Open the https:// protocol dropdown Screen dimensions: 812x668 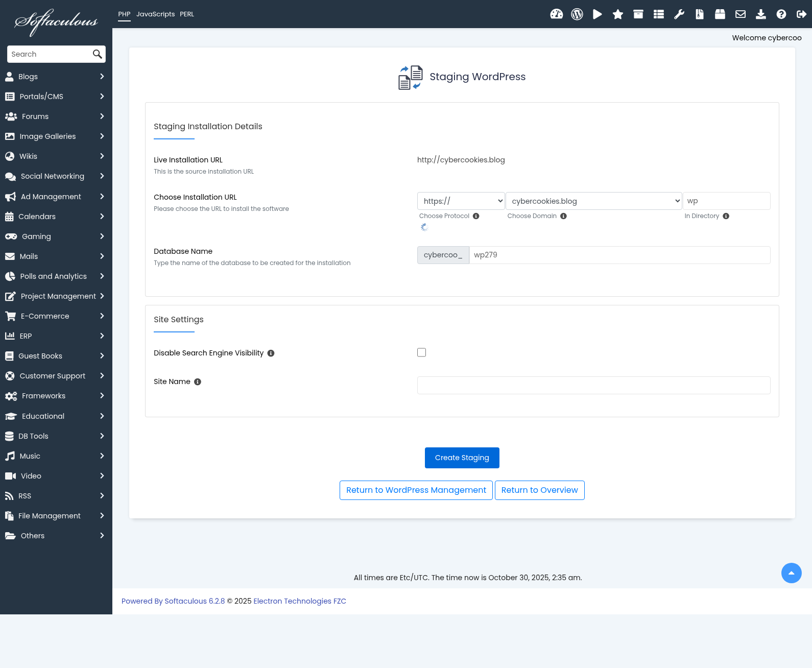click(461, 201)
